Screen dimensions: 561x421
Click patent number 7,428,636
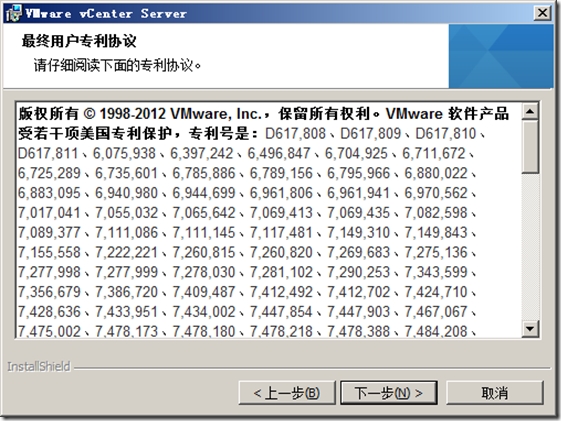coord(49,312)
